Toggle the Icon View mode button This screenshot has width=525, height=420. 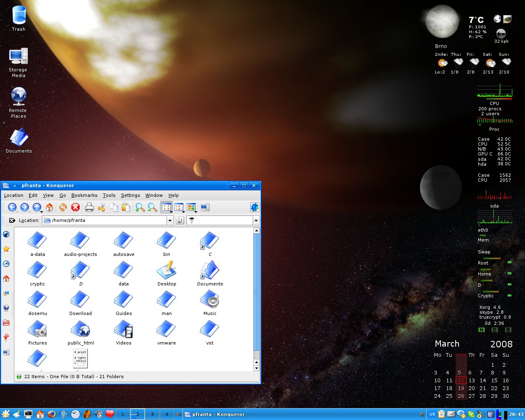pos(166,208)
